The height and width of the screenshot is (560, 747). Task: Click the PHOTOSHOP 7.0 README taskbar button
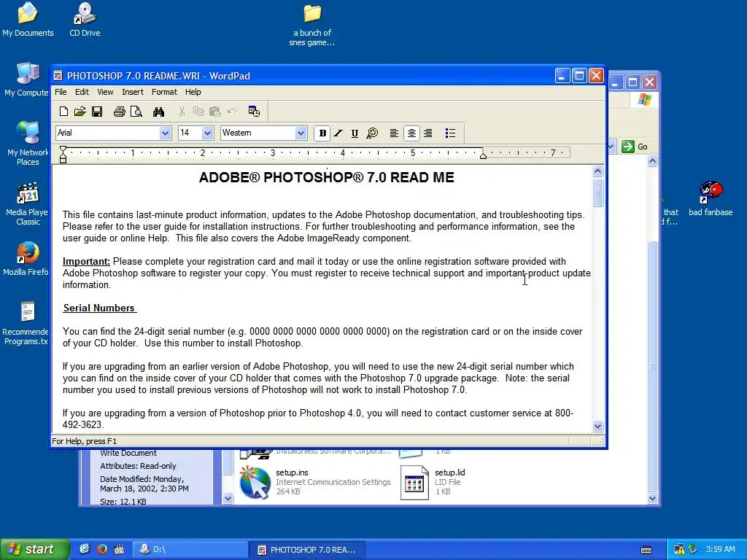tap(307, 550)
